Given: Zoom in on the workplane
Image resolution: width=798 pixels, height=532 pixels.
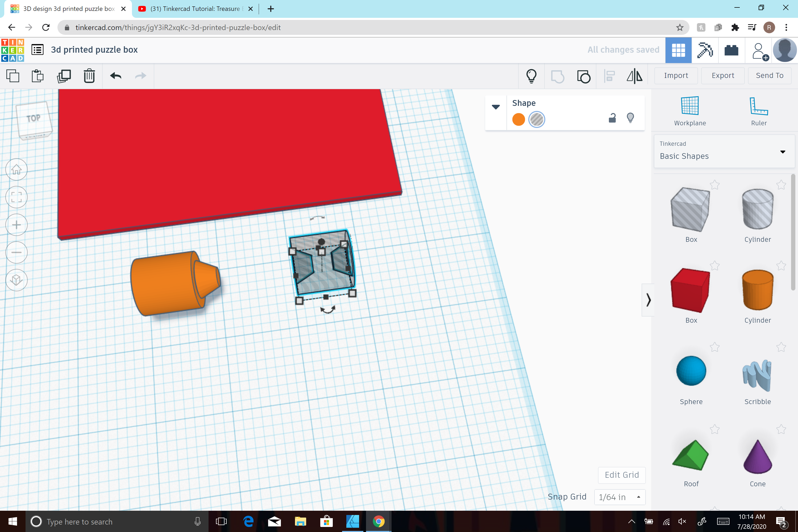Looking at the screenshot, I should point(16,225).
